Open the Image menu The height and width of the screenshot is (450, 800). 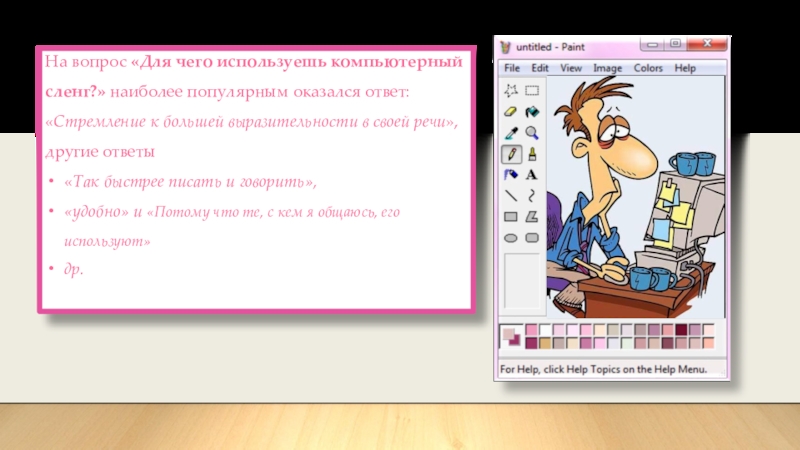607,68
